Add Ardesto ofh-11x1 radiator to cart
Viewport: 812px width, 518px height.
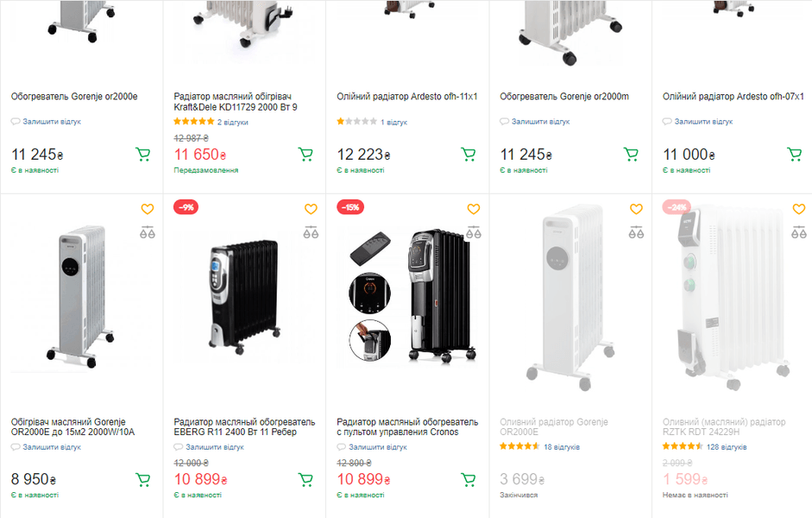coord(468,155)
